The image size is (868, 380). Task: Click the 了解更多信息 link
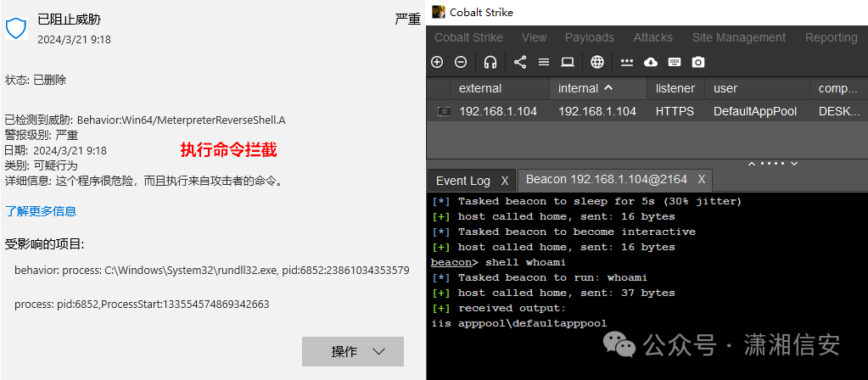(41, 211)
